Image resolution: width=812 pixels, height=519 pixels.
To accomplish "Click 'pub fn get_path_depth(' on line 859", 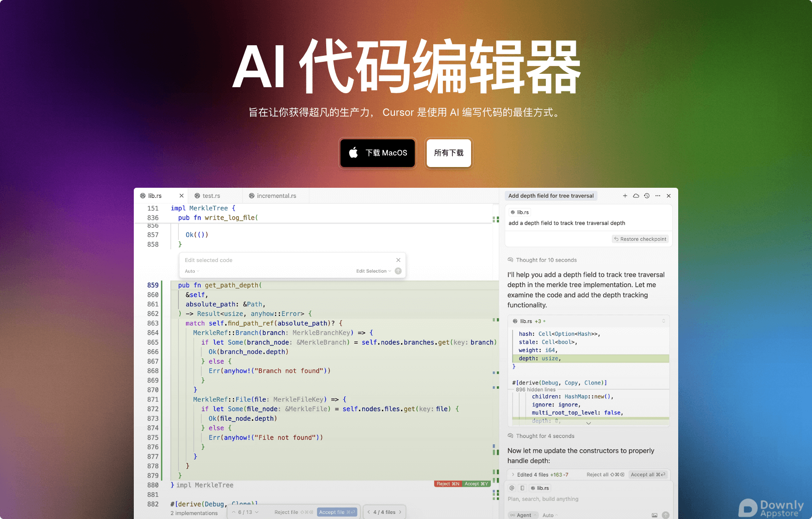I will [220, 285].
